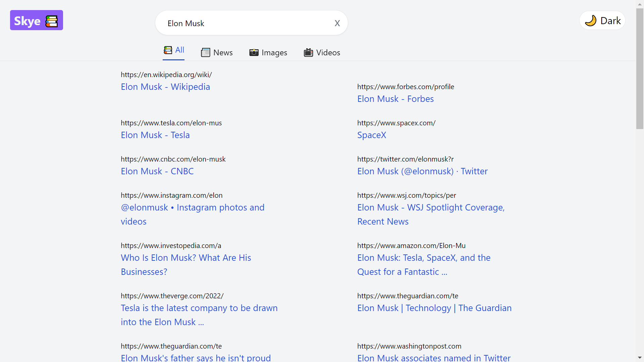The image size is (644, 362).
Task: Open Elon Musk's father says result
Action: 196,358
